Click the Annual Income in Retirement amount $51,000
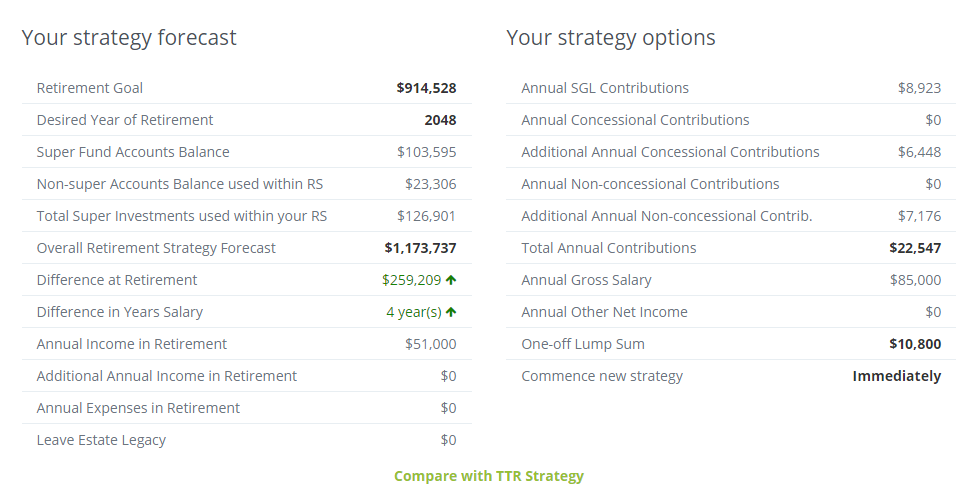Screen dimensions: 970x504 [430, 344]
